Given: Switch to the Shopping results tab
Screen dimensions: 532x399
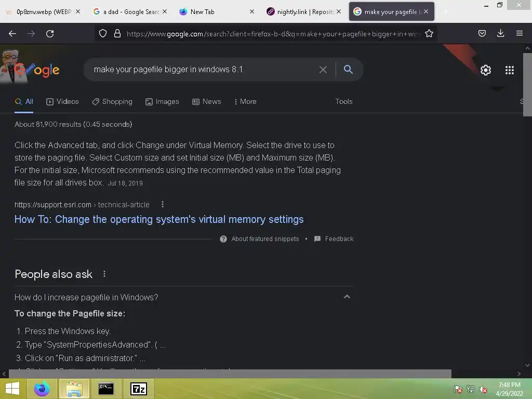Looking at the screenshot, I should pyautogui.click(x=112, y=101).
